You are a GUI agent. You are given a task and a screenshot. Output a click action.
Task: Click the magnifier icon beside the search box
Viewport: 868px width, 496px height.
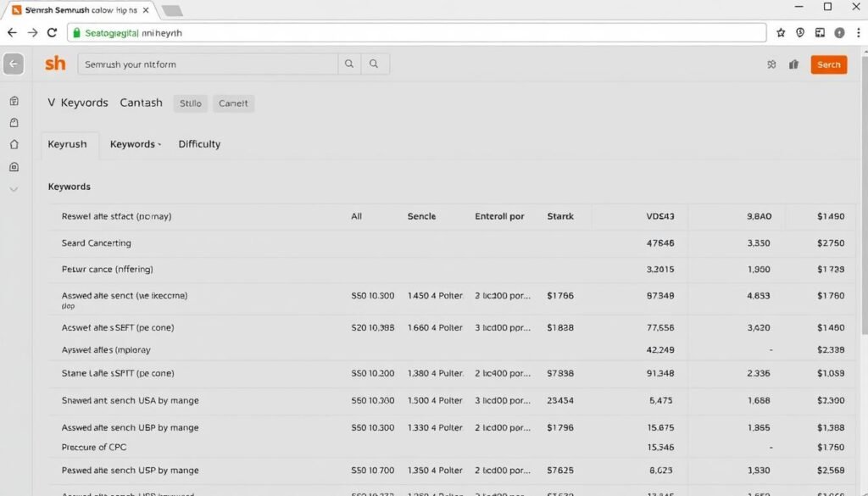tap(348, 63)
